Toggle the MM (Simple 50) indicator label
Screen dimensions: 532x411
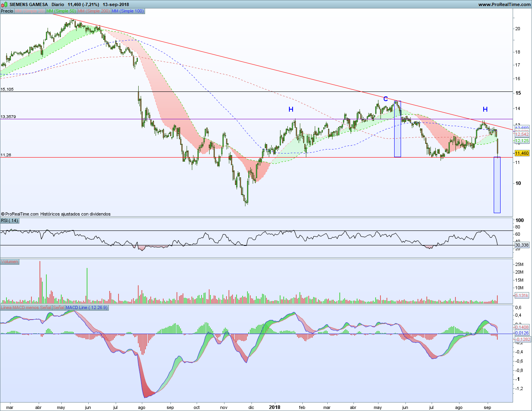point(61,11)
